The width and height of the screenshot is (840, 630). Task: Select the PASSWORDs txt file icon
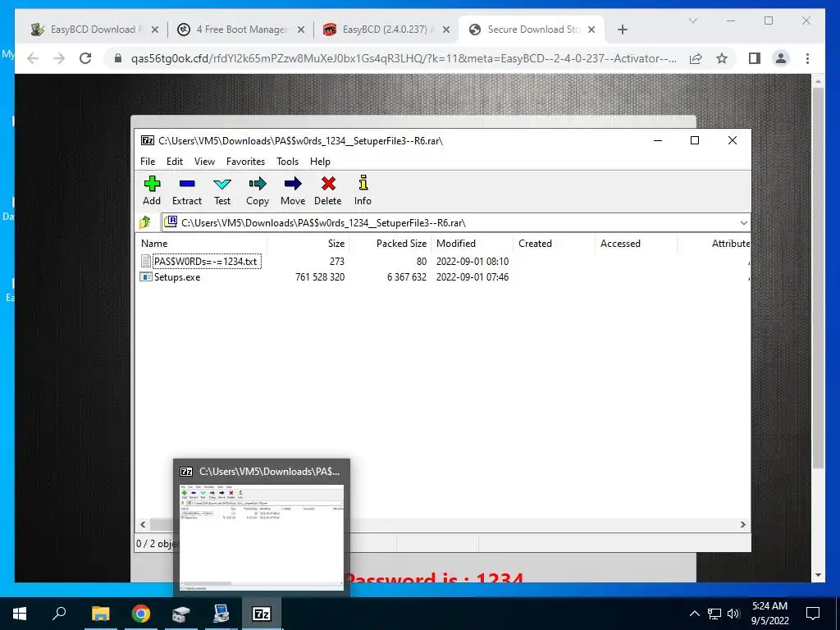[x=146, y=261]
